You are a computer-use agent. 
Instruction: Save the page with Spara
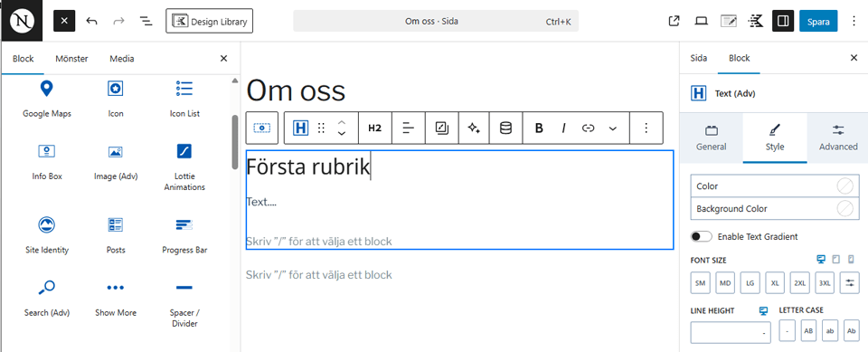coord(818,21)
